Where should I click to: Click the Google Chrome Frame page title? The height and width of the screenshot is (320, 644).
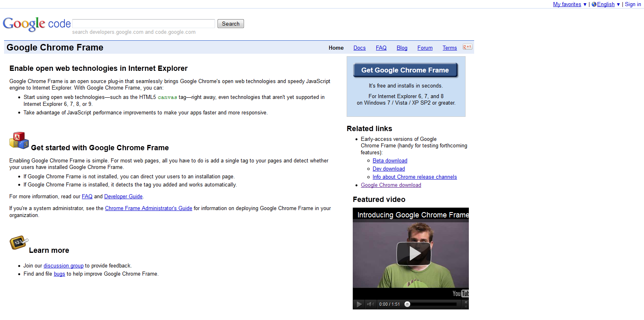click(55, 48)
